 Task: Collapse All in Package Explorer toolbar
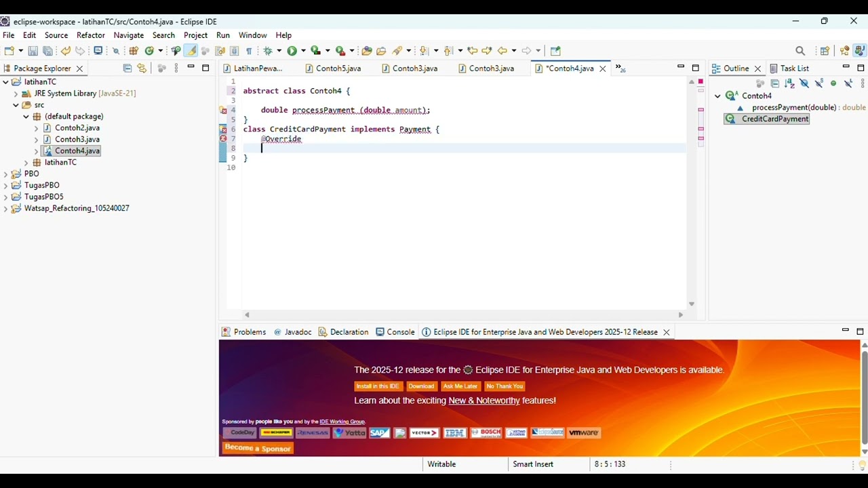coord(127,68)
